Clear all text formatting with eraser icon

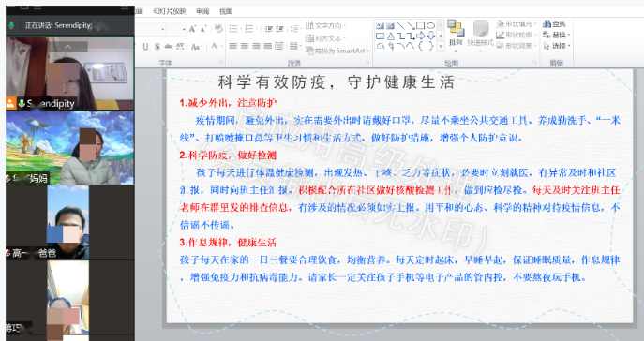(x=218, y=29)
